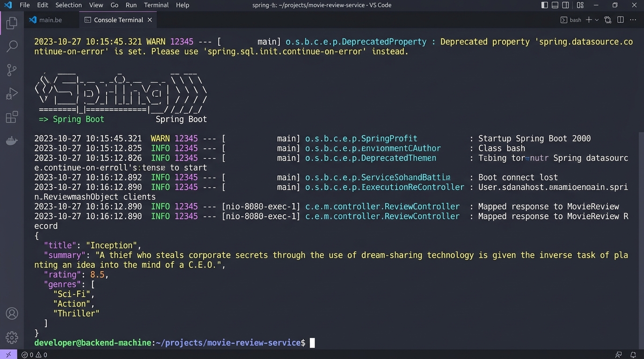Screen dimensions: 644x359
Task: Open the Selection menu
Action: point(68,5)
